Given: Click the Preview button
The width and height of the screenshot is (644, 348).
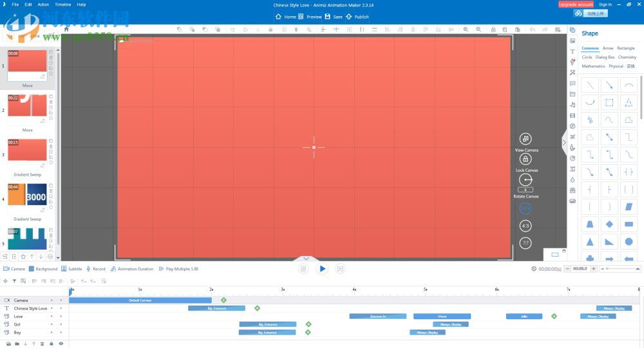Looking at the screenshot, I should [310, 17].
